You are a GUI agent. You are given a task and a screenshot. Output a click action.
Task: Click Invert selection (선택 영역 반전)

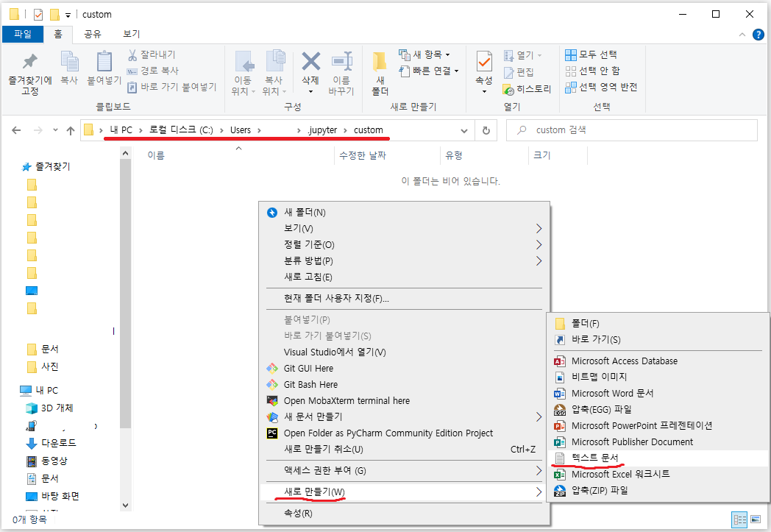pyautogui.click(x=601, y=87)
